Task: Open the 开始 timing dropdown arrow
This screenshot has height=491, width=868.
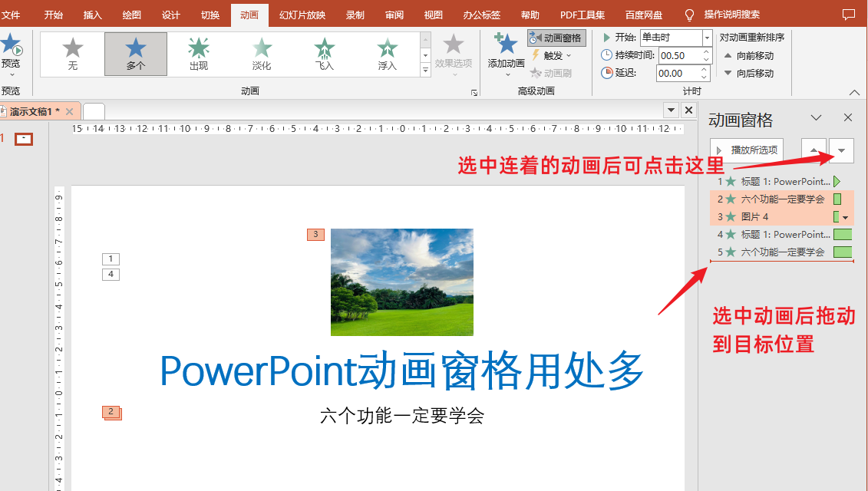Action: (x=707, y=38)
